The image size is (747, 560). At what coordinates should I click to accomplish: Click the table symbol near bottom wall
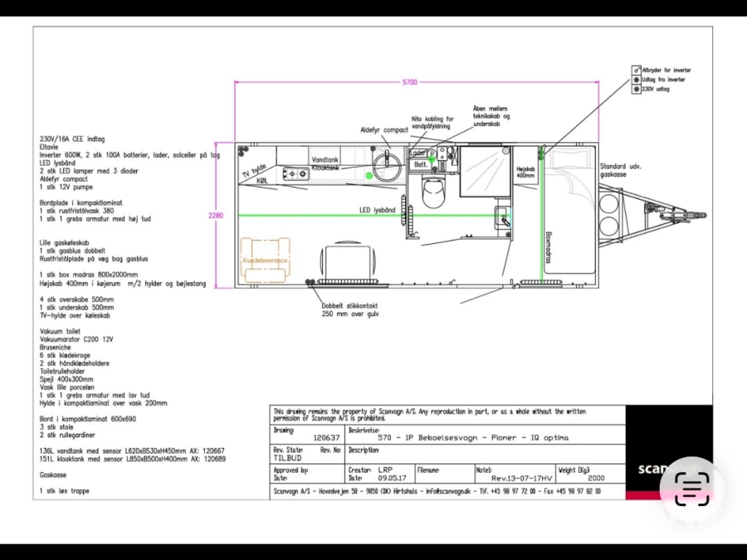click(343, 261)
